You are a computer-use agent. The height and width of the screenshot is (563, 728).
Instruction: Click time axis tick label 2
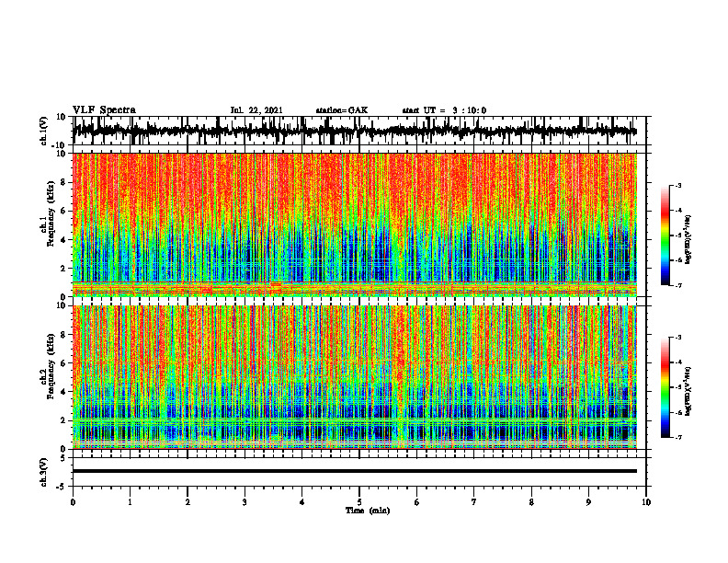coord(188,502)
